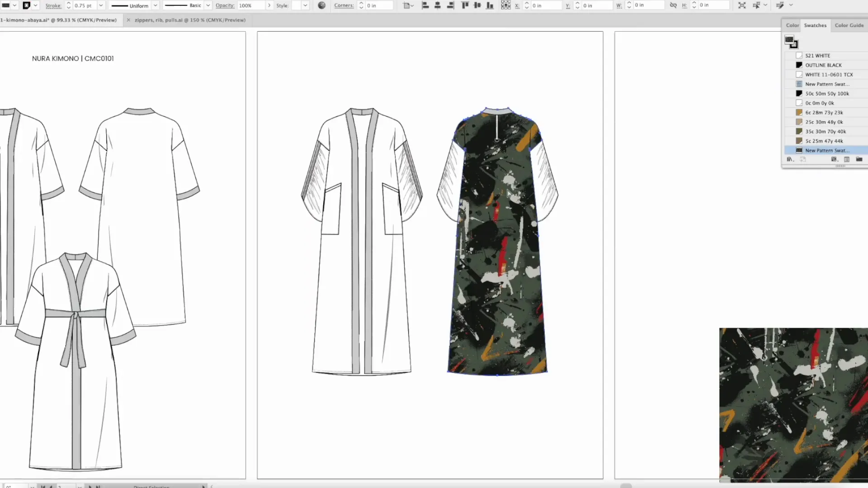The width and height of the screenshot is (868, 488).
Task: Select the 6c 28m 73y 23k swatch
Action: (x=826, y=113)
